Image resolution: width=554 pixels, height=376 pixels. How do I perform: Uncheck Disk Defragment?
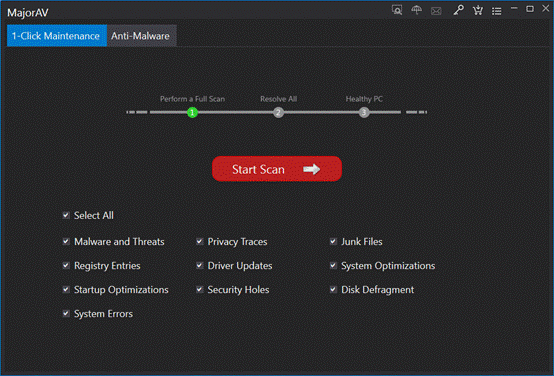tap(333, 289)
